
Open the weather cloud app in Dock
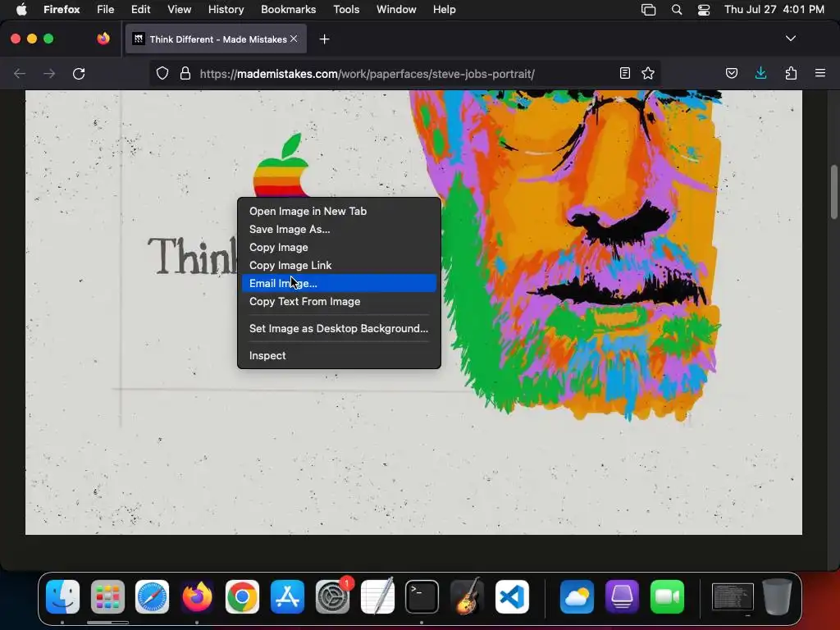577,596
